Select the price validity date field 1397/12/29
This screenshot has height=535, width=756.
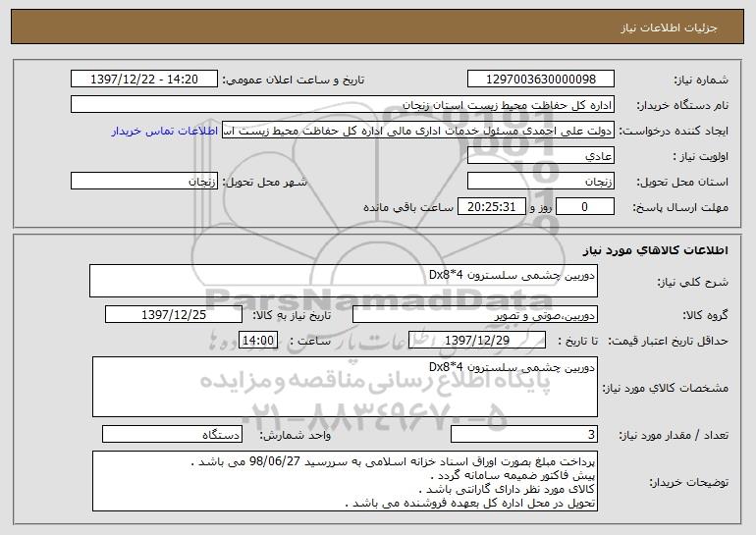[x=477, y=340]
